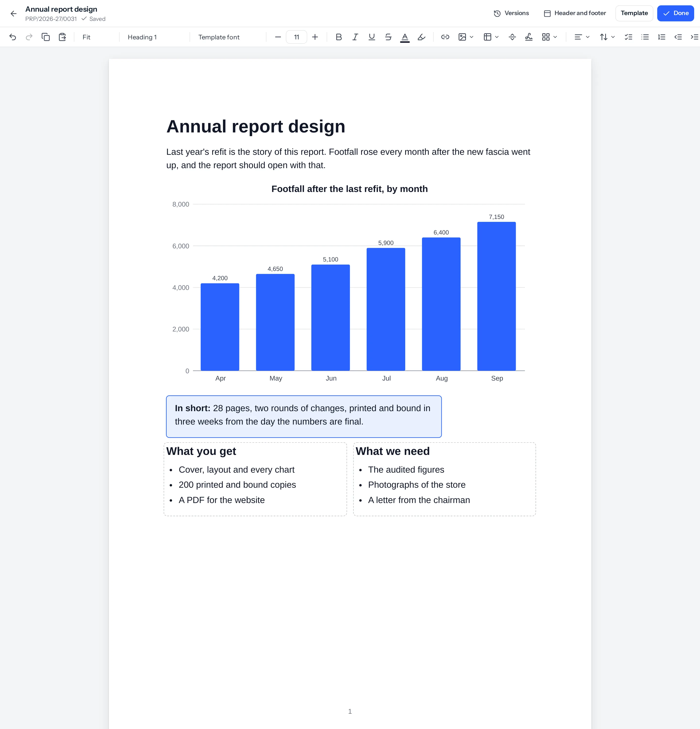Increase font size with plus button
The width and height of the screenshot is (700, 729).
(x=315, y=37)
